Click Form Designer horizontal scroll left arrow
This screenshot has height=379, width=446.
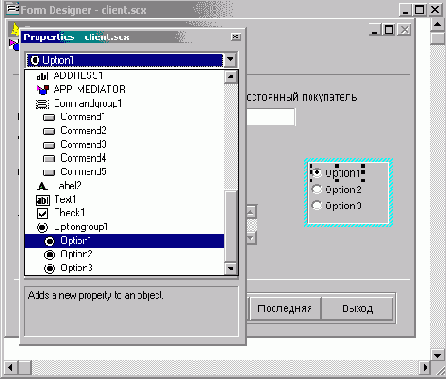11,368
